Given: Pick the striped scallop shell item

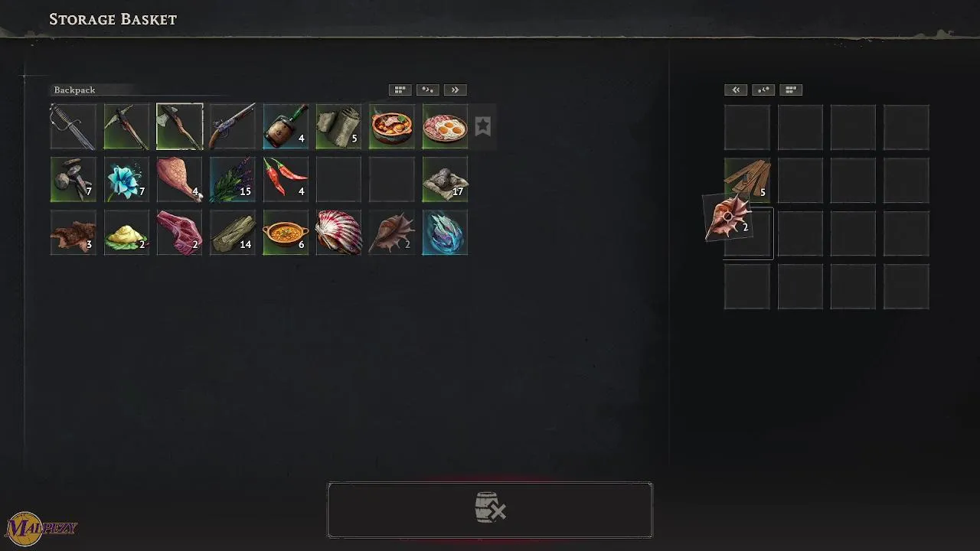Looking at the screenshot, I should (339, 233).
